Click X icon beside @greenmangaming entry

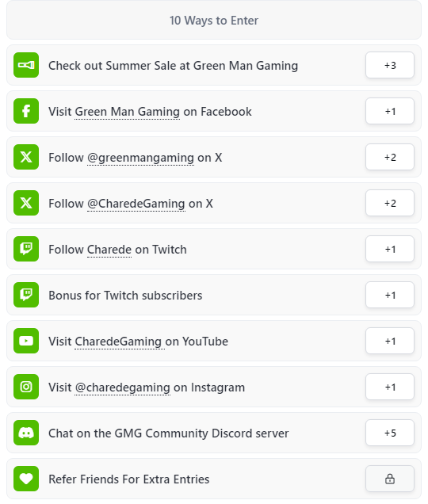[26, 157]
